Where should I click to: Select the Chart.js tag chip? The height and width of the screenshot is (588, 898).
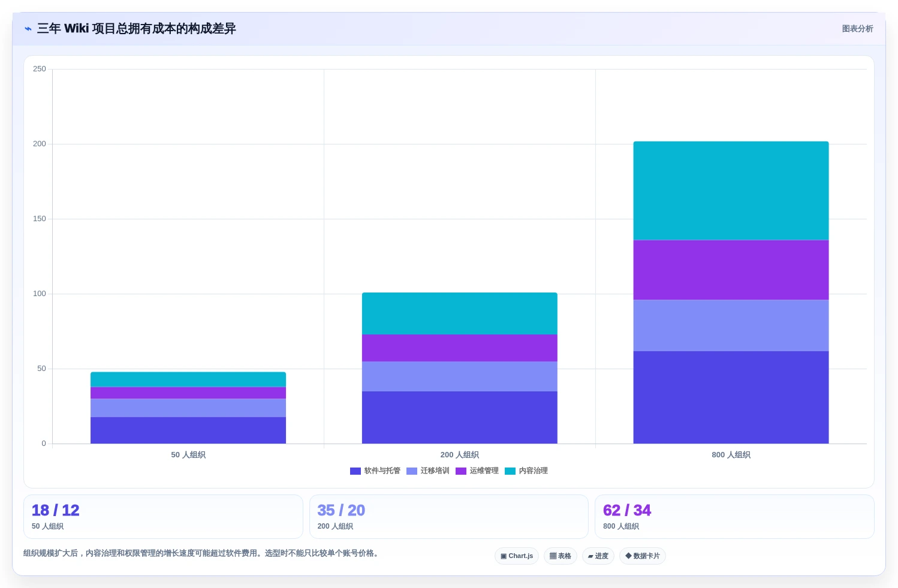517,556
